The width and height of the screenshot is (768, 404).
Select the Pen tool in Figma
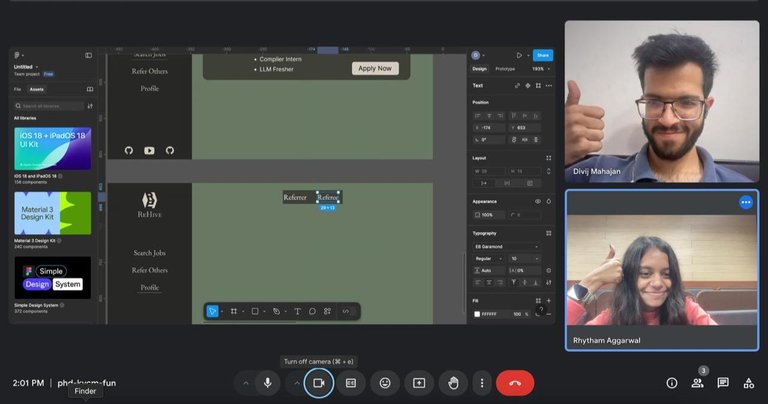(x=276, y=311)
